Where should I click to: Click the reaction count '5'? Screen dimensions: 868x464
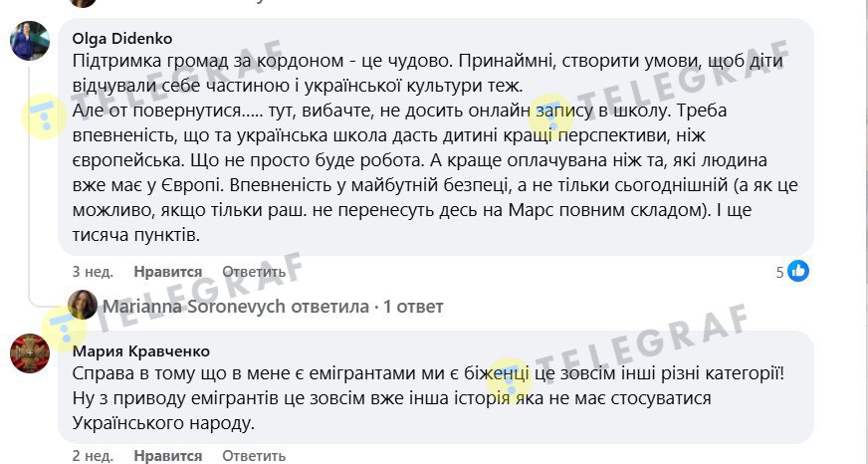pyautogui.click(x=780, y=271)
